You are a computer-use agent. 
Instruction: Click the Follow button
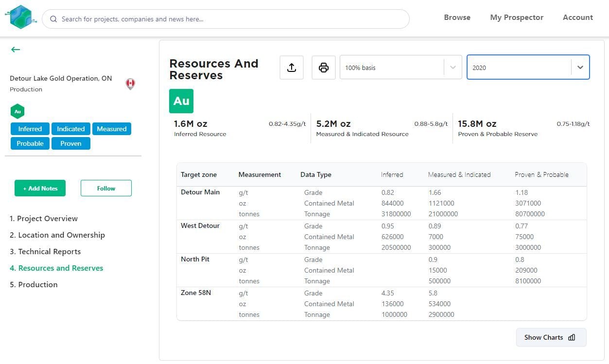point(106,188)
